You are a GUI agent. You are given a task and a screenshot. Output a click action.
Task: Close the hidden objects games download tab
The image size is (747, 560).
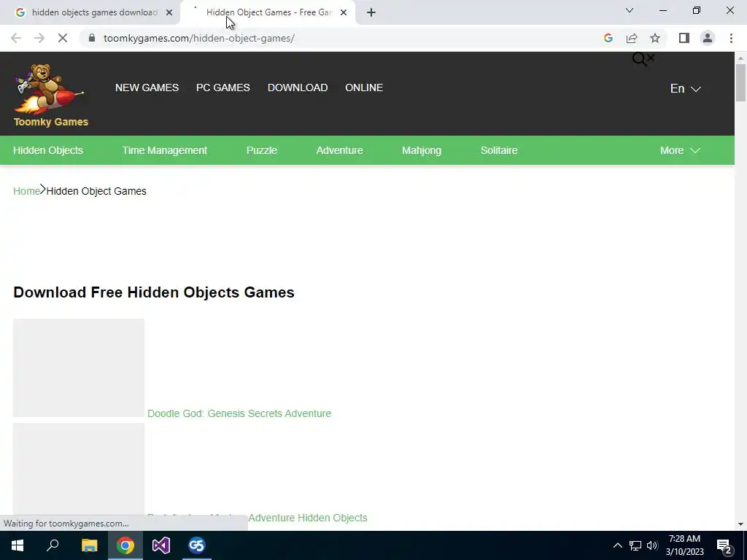169,12
